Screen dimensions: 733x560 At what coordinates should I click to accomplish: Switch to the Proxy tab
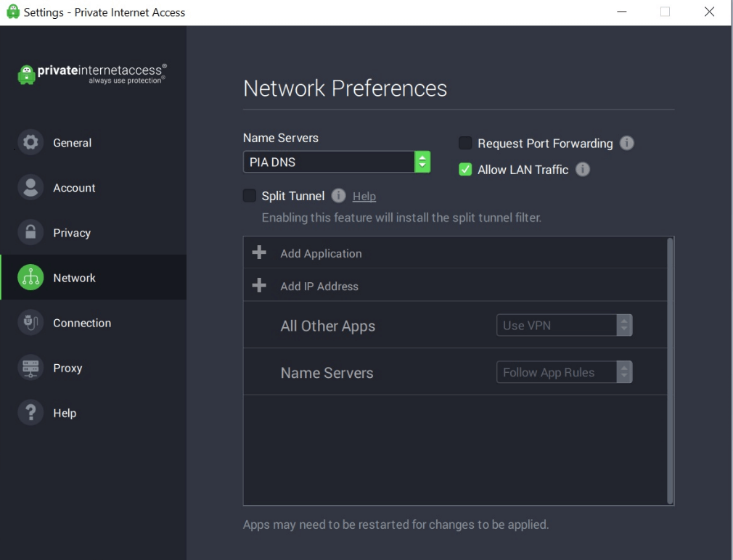coord(94,368)
